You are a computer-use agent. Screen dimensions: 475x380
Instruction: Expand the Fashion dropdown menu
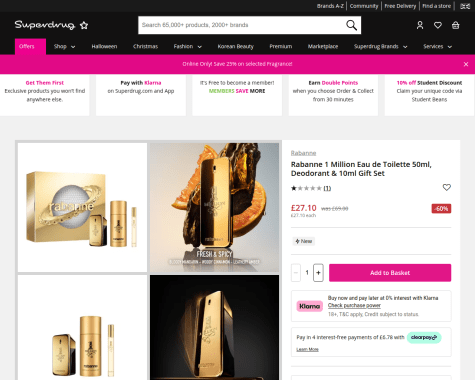[188, 47]
